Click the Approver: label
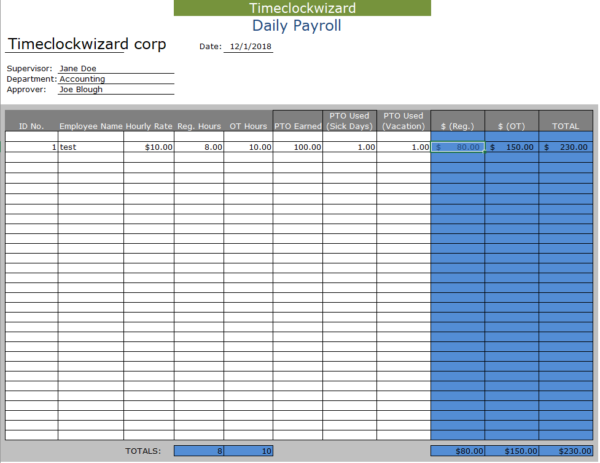The height and width of the screenshot is (463, 600). pos(26,89)
